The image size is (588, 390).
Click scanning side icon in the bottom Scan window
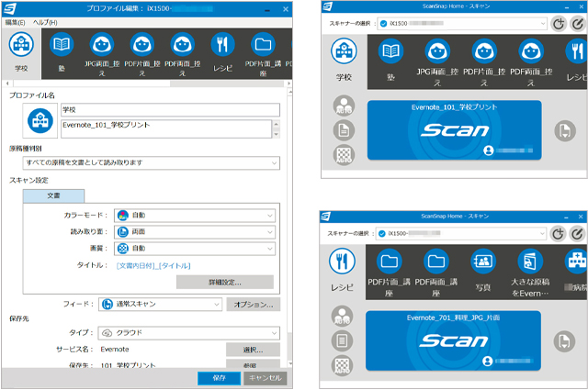tap(342, 340)
